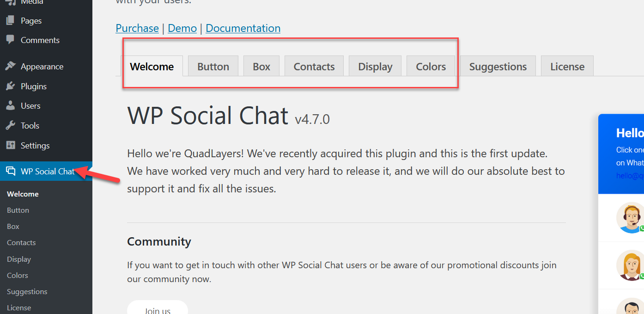Click the Comments bubble icon

click(x=10, y=40)
